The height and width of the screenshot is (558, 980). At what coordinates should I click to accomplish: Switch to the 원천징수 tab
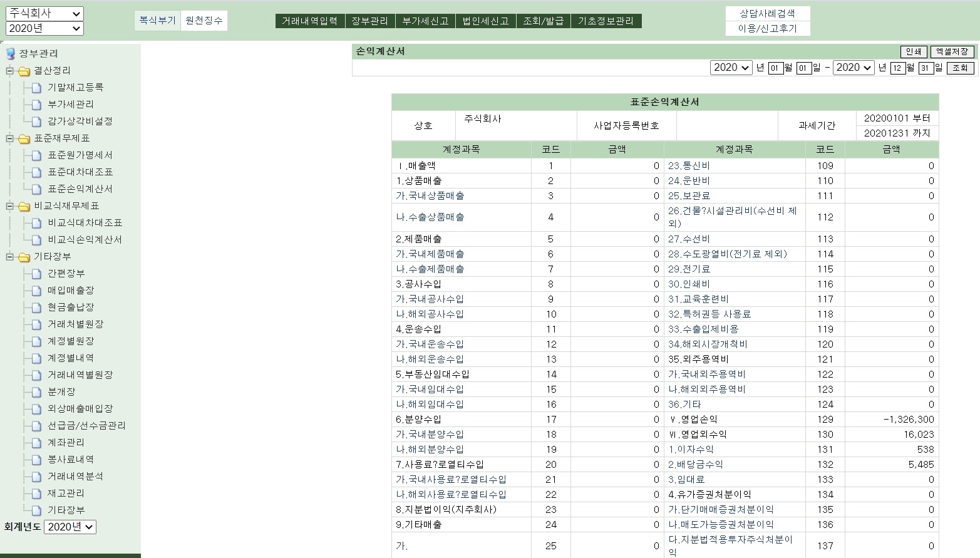coord(204,21)
